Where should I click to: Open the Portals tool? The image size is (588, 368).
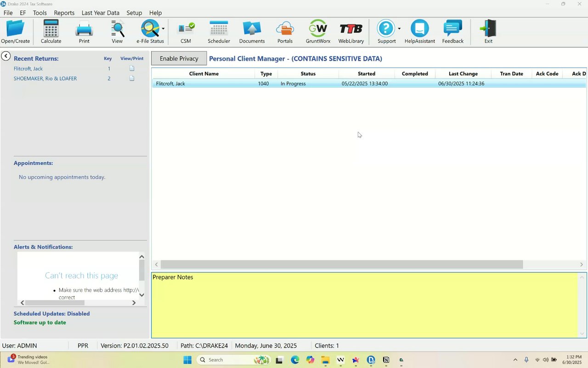click(285, 31)
